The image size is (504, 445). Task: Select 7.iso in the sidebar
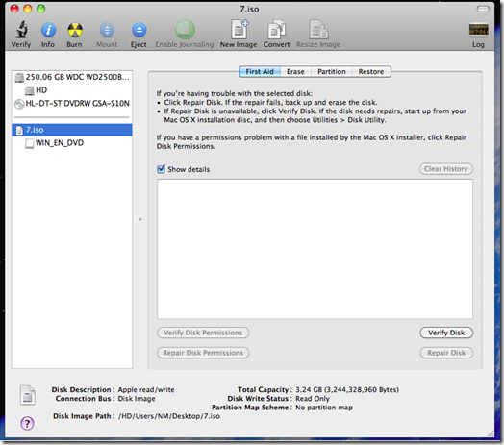click(x=72, y=130)
